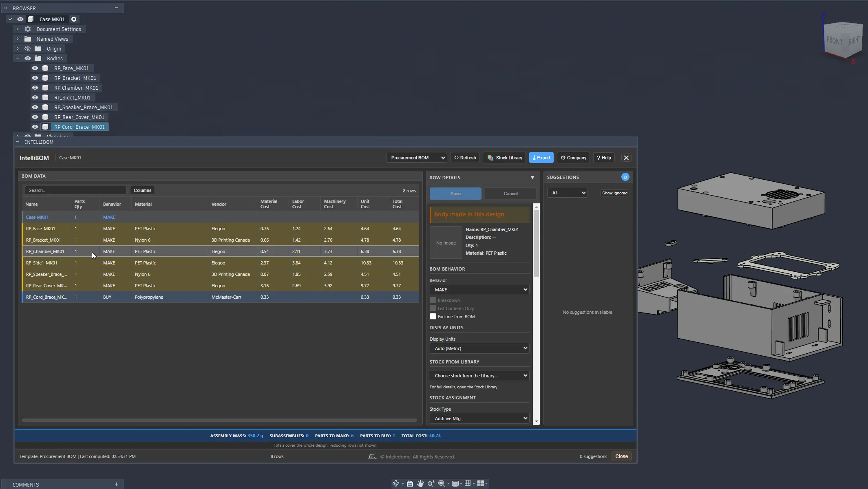Viewport: 868px width, 489px height.
Task: Open the suggestions filter All dropdown
Action: (567, 193)
